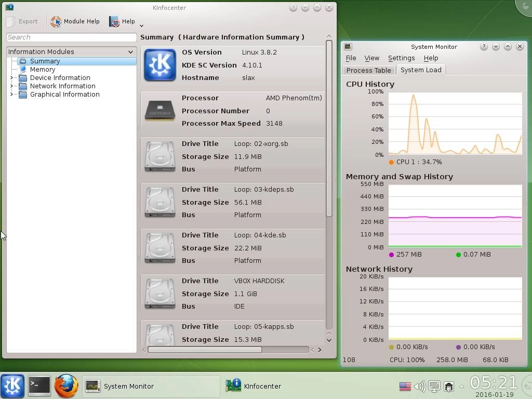532x399 pixels.
Task: Click the System Monitor title bar help button
Action: click(x=484, y=46)
